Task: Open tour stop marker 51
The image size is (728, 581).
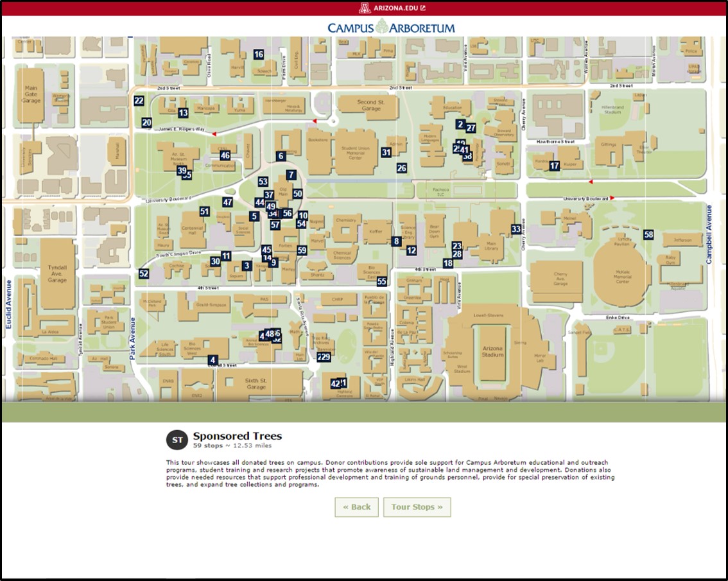Action: click(x=205, y=212)
